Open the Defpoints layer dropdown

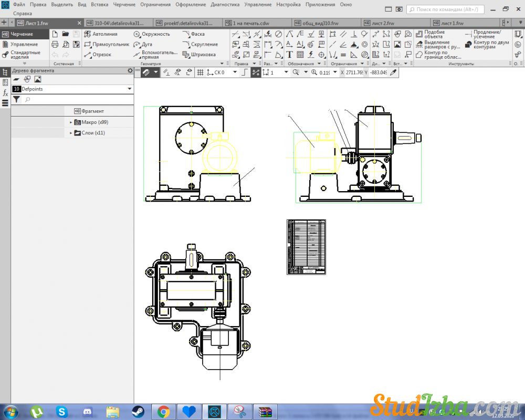(129, 89)
